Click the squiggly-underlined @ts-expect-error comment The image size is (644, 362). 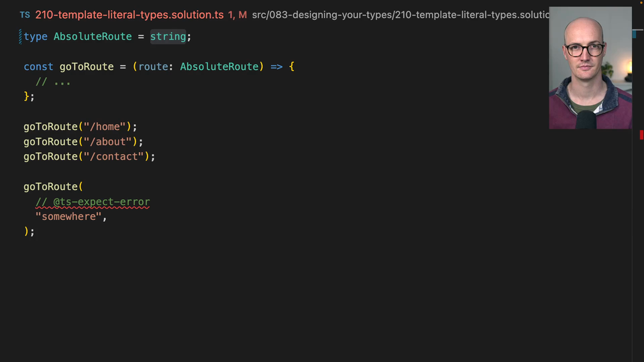pyautogui.click(x=93, y=202)
